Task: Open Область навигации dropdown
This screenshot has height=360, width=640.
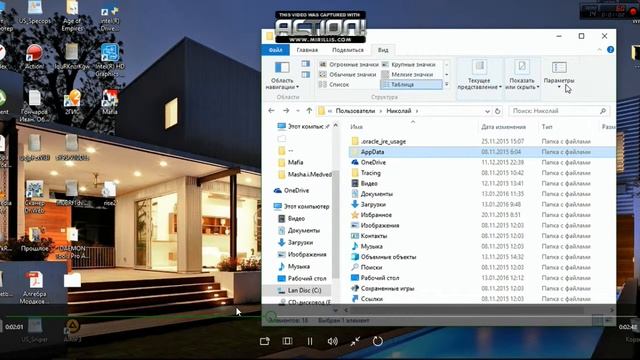Action: 282,76
